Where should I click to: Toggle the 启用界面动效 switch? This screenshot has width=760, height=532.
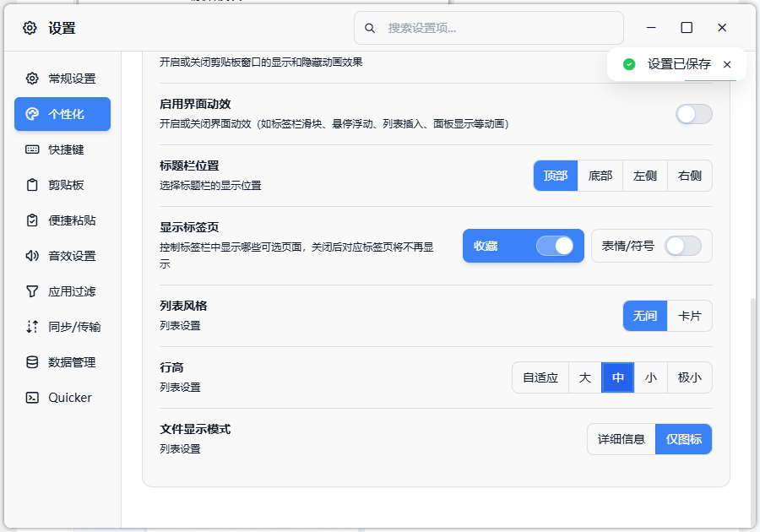coord(693,114)
